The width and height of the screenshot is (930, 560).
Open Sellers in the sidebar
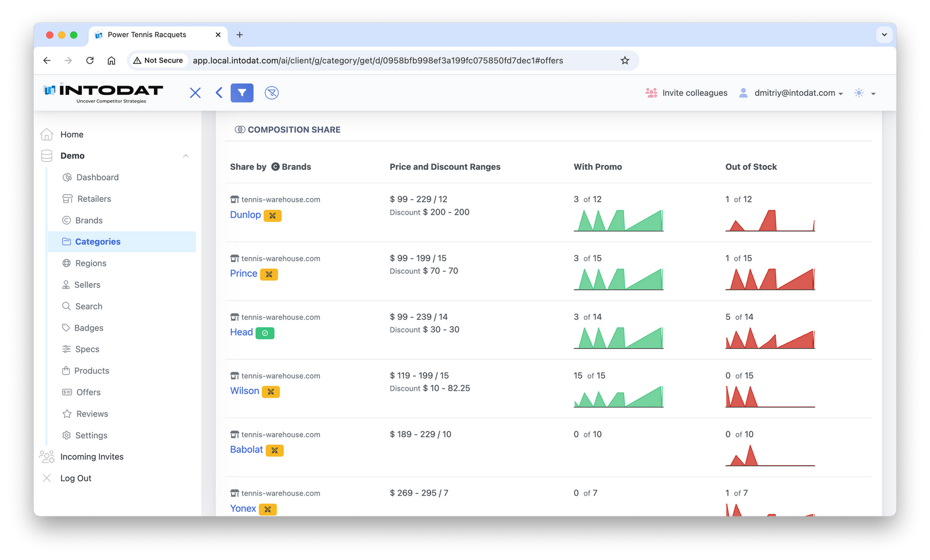(x=87, y=285)
